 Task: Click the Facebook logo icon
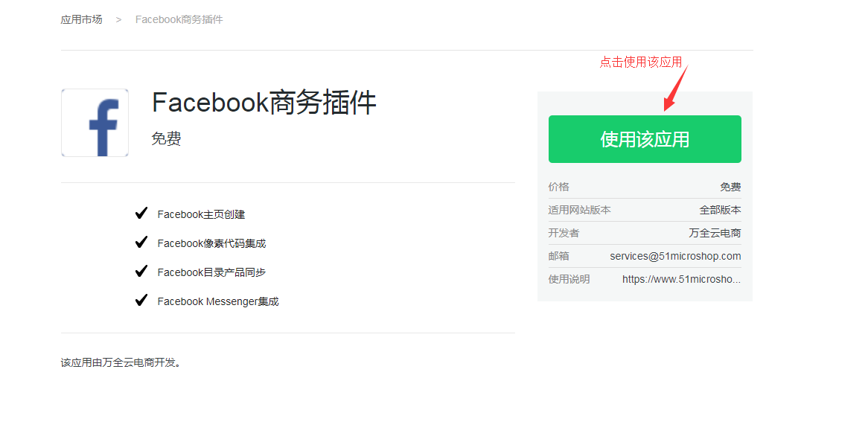coord(95,123)
